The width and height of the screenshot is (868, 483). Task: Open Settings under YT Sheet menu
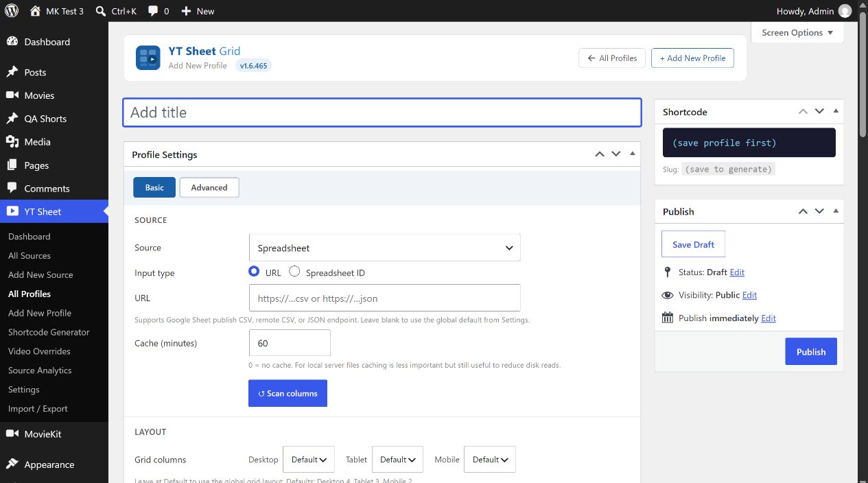coord(24,390)
